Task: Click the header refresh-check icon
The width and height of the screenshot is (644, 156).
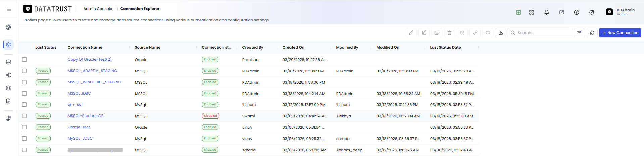Action: point(592,12)
